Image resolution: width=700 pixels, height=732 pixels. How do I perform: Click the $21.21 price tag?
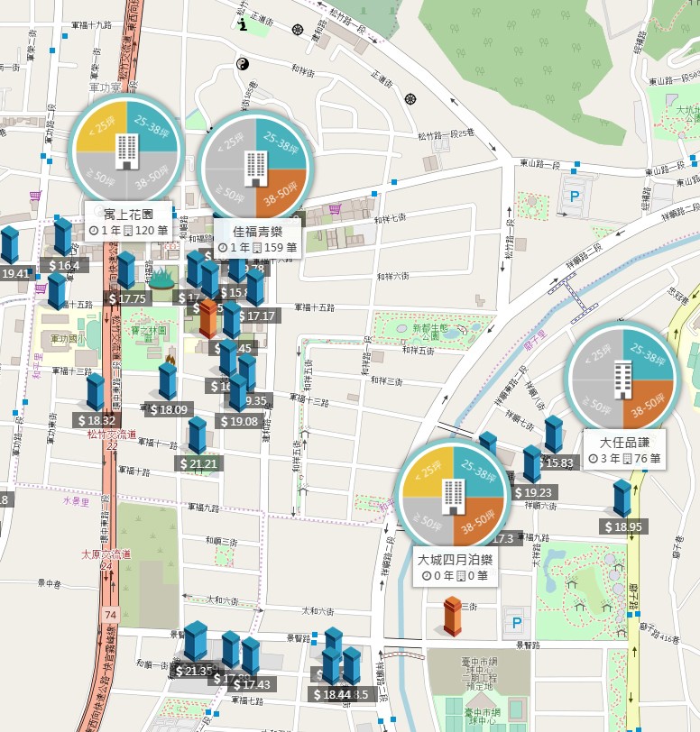198,463
